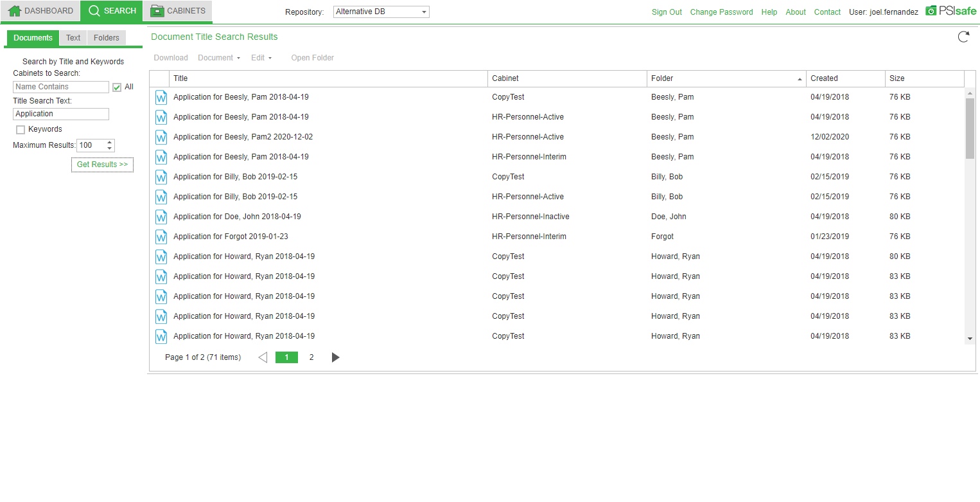The image size is (980, 502).
Task: Open the About link
Action: (796, 12)
